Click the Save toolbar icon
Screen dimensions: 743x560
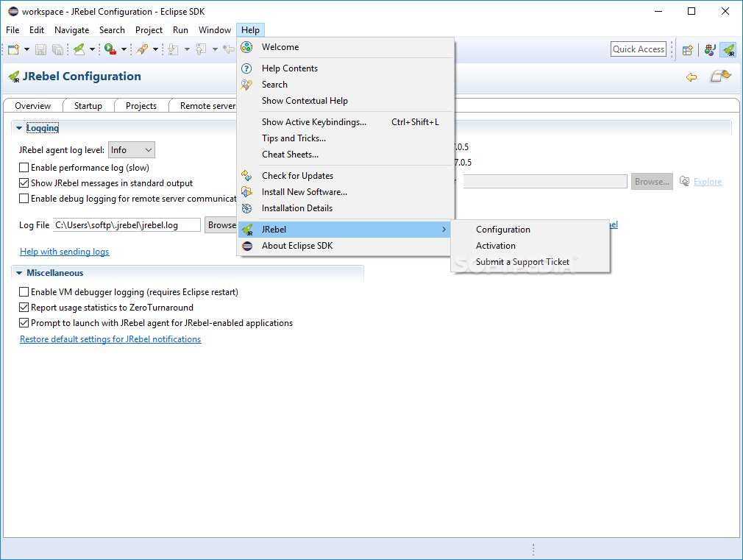pyautogui.click(x=40, y=49)
